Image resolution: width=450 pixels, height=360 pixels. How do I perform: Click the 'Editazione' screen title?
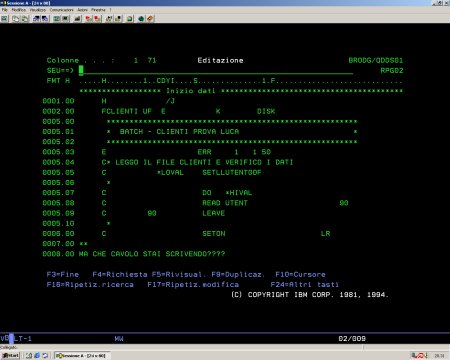point(220,60)
